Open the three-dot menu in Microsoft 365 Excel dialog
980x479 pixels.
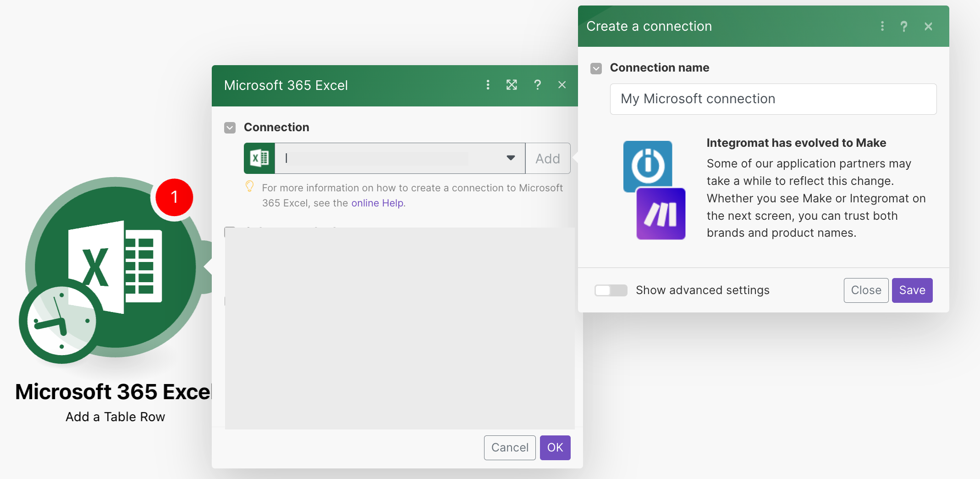488,85
